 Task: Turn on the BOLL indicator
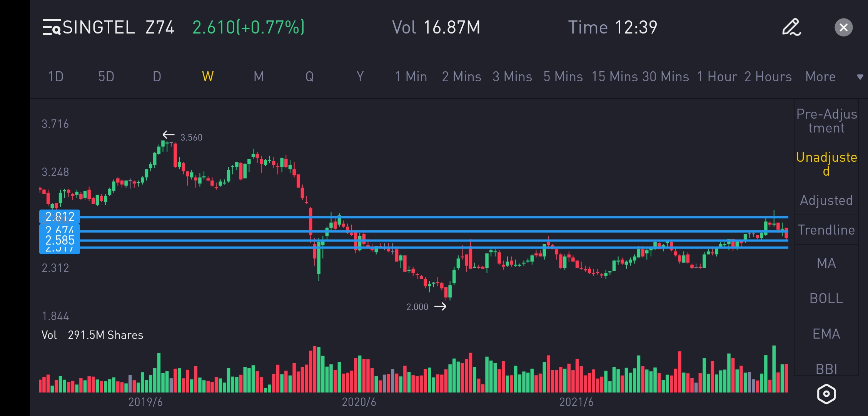pyautogui.click(x=826, y=299)
